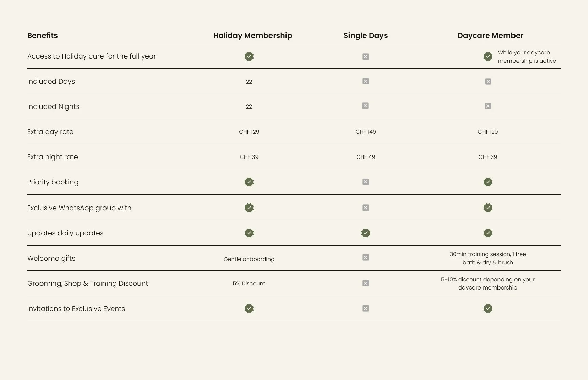588x380 pixels.
Task: Click the Gentle onboarding welcome gift text
Action: click(249, 259)
